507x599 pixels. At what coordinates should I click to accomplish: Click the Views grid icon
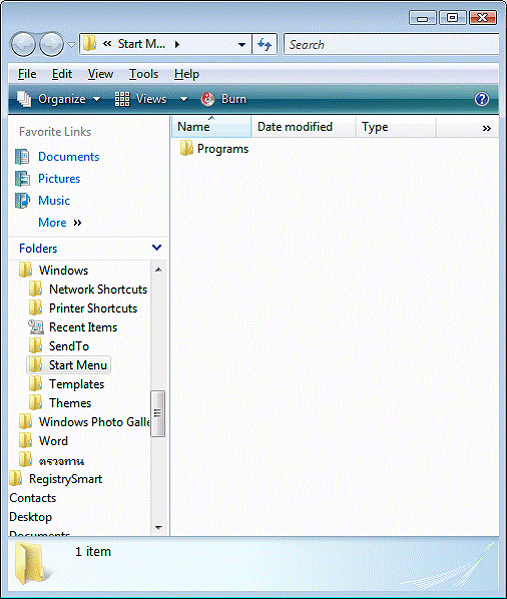(x=122, y=99)
